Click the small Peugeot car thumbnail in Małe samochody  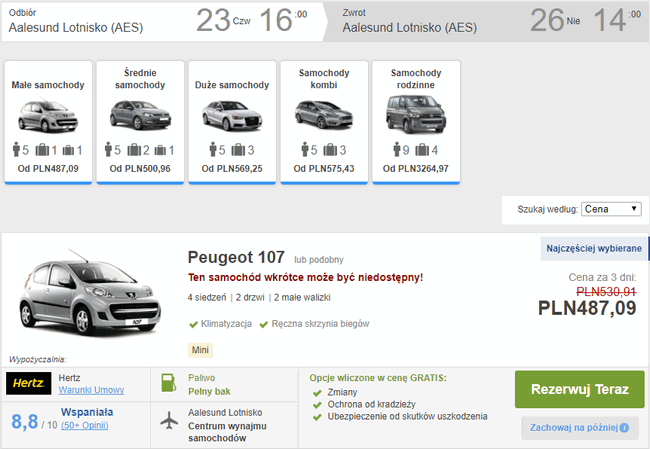click(x=48, y=115)
